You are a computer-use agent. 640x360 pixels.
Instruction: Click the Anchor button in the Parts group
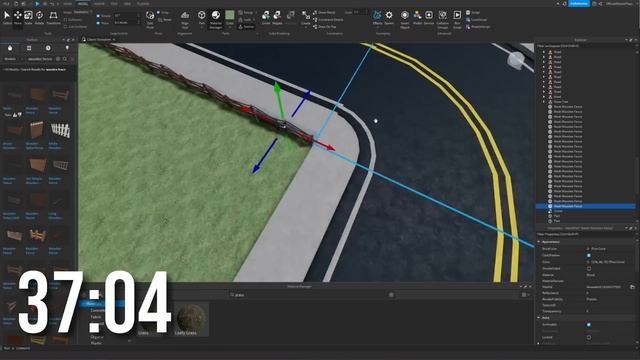click(x=246, y=27)
